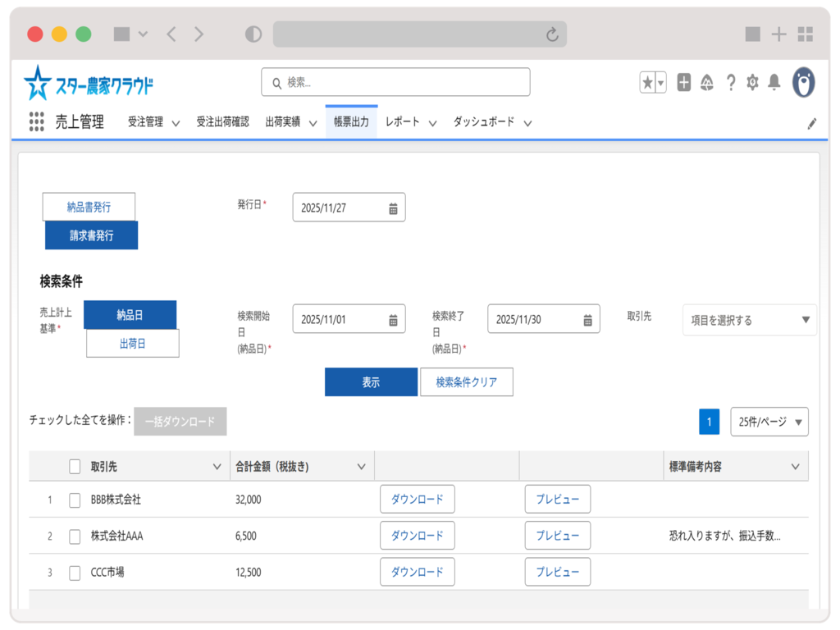Viewport: 840px width, 630px height.
Task: Toggle the select-all checkbox in table header
Action: click(x=75, y=467)
